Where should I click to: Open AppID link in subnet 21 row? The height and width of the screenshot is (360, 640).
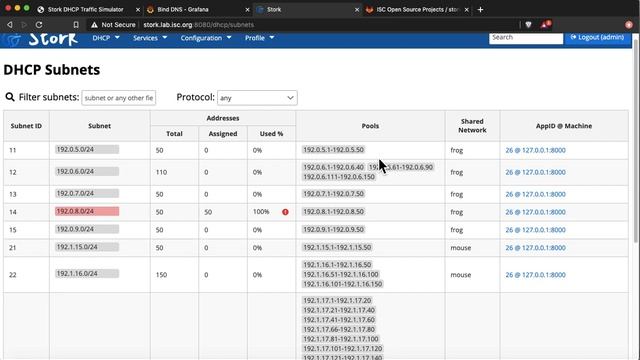click(x=535, y=248)
